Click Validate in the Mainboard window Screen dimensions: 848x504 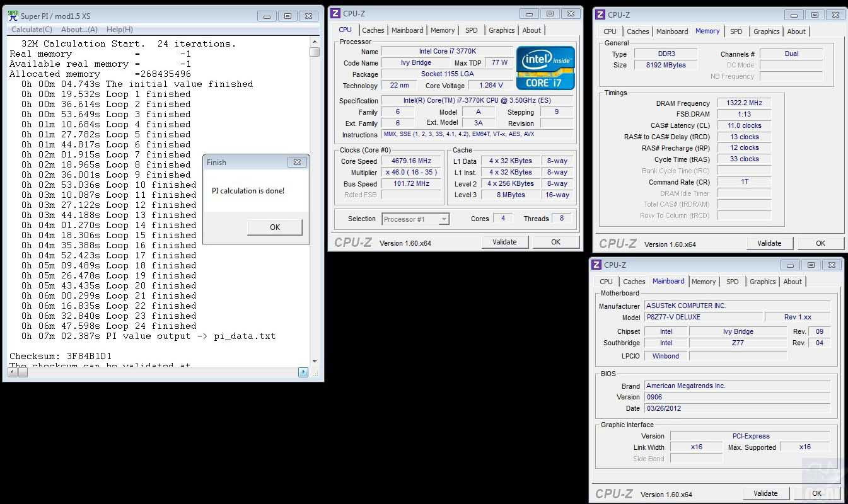[765, 493]
